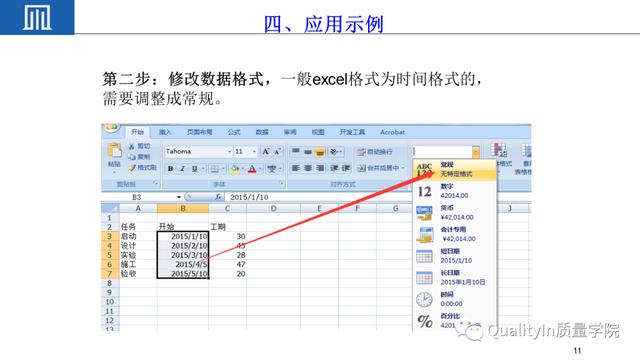
Task: Select Accounting (会计专用) format option
Action: (455, 234)
